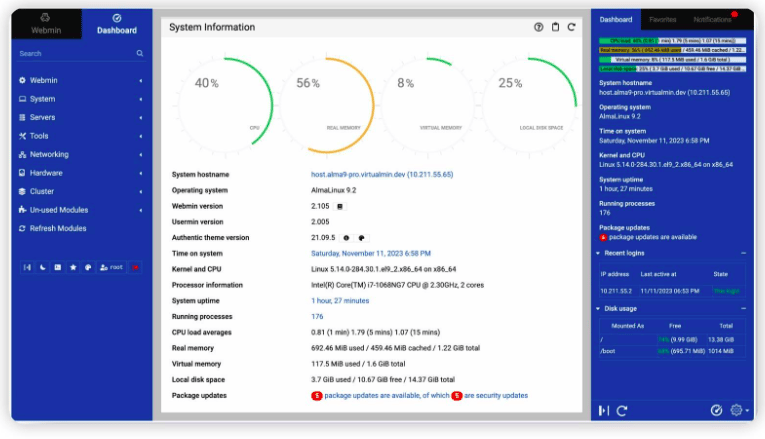Click the stack icon beside Cluster category
The width and height of the screenshot is (765, 439).
point(22,191)
